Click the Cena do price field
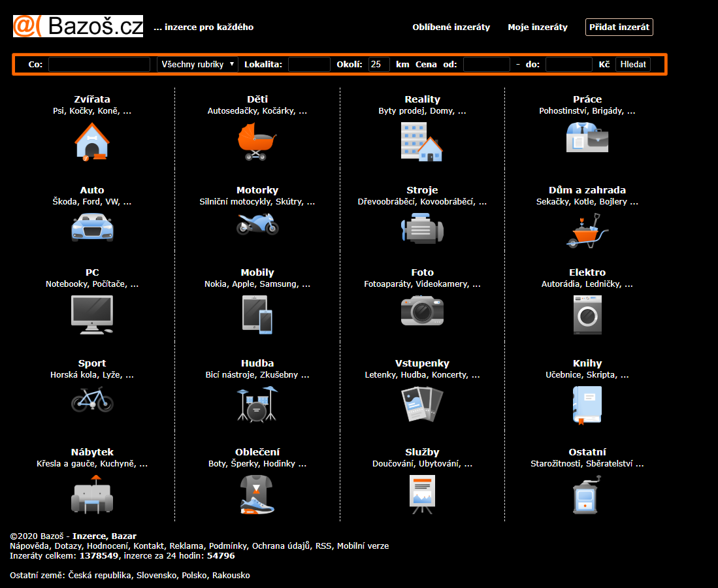The height and width of the screenshot is (588, 718). [x=569, y=64]
